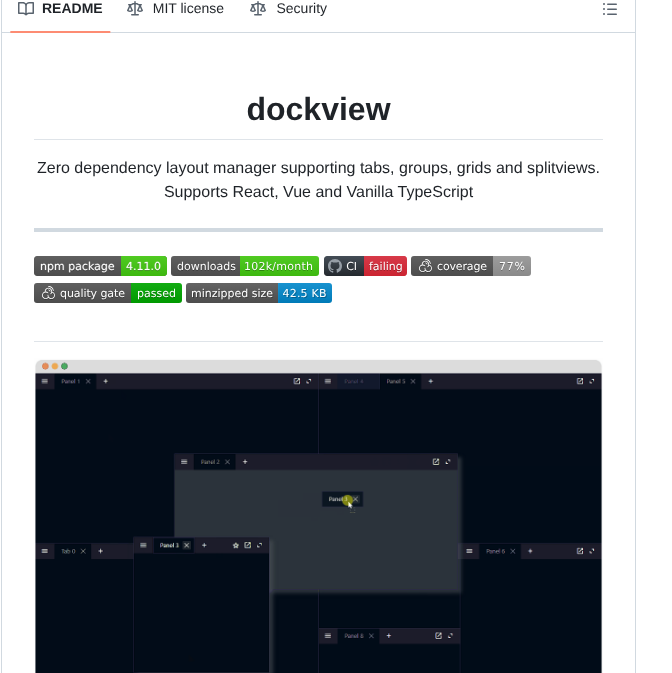Click the Security scale icon

pos(258,9)
